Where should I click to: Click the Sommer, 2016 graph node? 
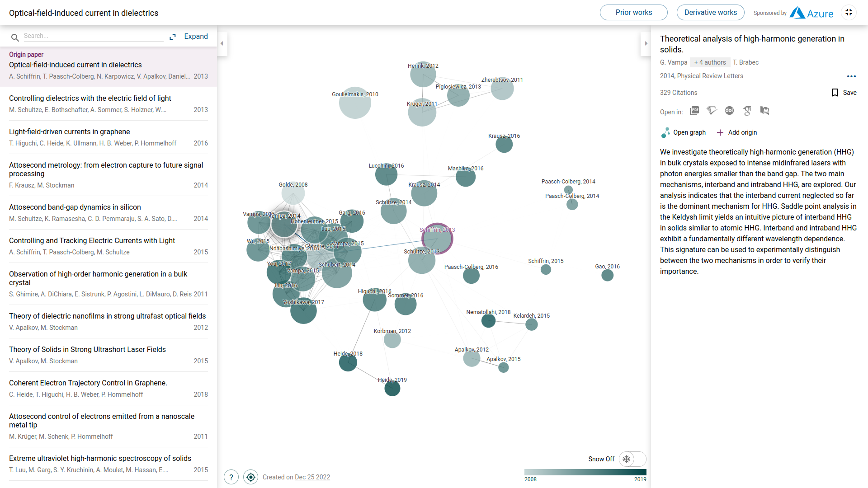coord(406,305)
